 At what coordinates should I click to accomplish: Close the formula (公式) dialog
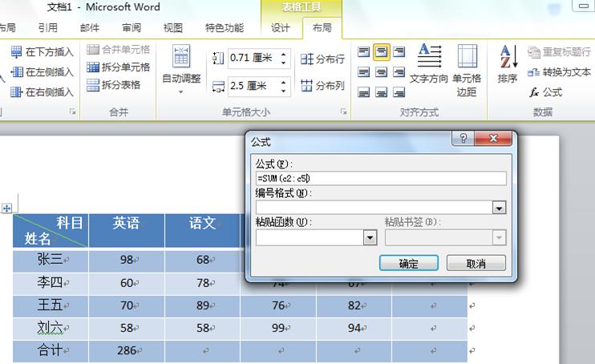[493, 138]
